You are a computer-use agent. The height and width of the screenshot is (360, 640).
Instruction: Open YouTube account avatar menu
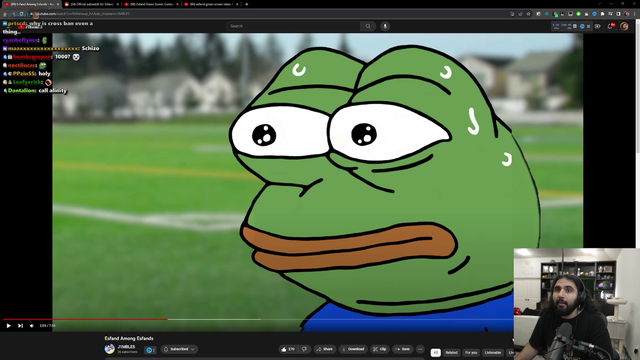624,26
